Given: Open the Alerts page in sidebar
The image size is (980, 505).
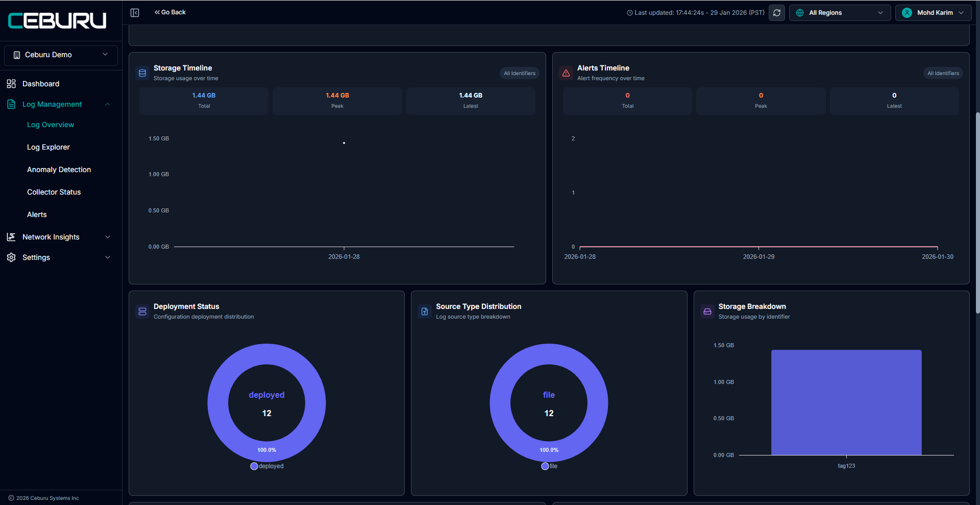Looking at the screenshot, I should pyautogui.click(x=37, y=214).
